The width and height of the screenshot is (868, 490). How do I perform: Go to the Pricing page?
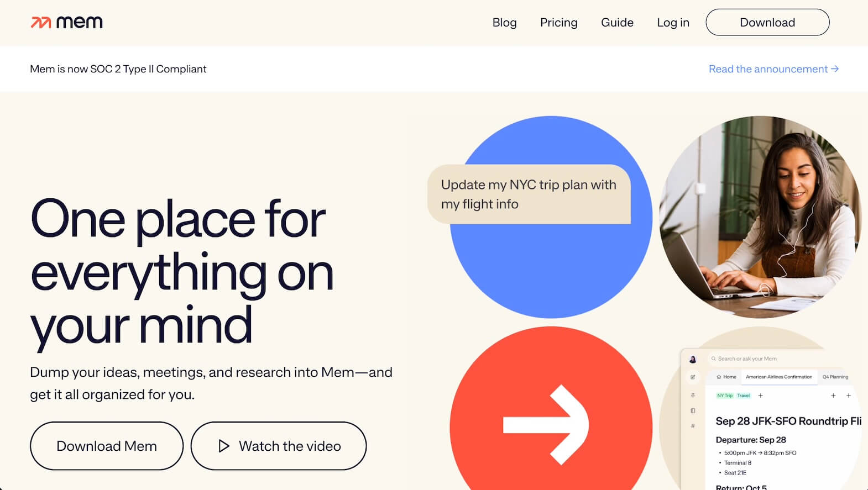click(x=558, y=23)
